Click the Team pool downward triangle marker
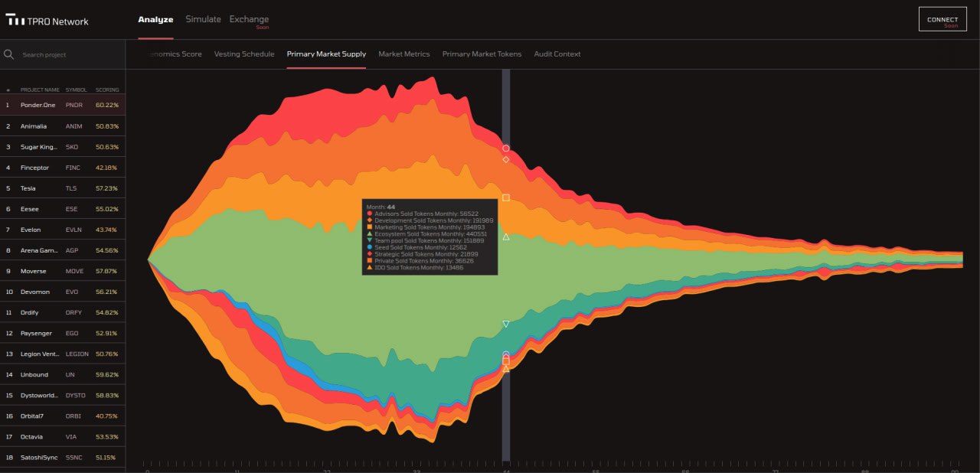This screenshot has height=473, width=980. point(505,325)
